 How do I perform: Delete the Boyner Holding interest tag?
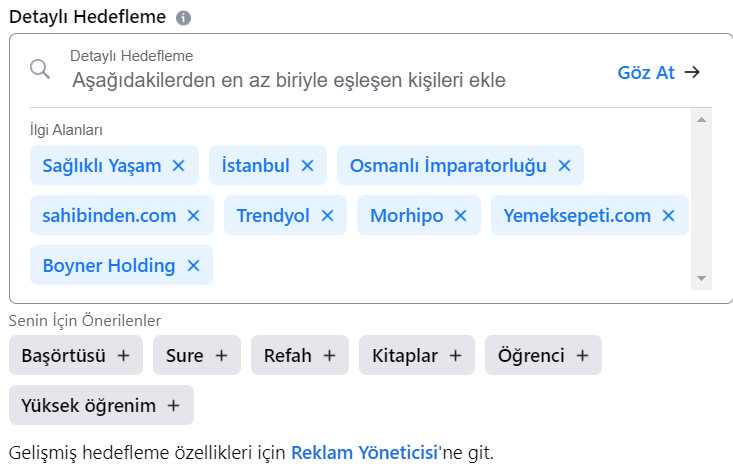[x=194, y=266]
